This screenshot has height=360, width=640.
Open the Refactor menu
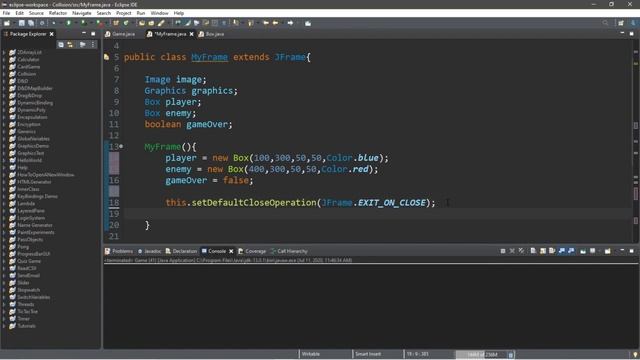[x=58, y=13]
